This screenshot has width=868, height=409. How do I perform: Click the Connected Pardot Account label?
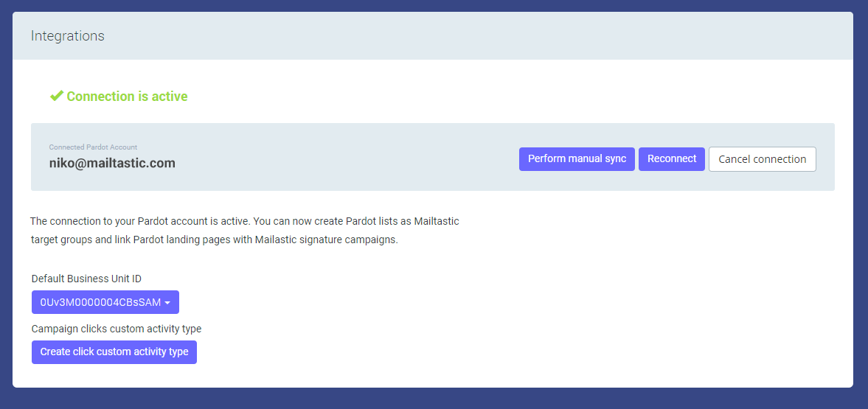(93, 147)
